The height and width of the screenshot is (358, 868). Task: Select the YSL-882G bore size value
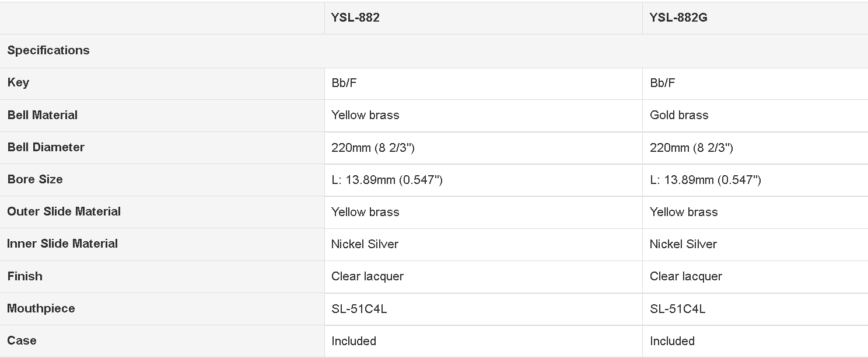tap(705, 180)
